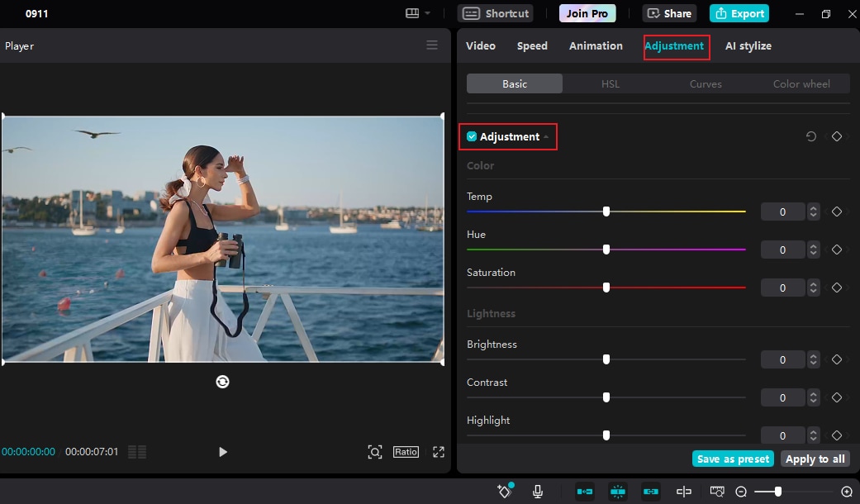Collapse the Adjustment section arrow
860x504 pixels.
point(546,137)
